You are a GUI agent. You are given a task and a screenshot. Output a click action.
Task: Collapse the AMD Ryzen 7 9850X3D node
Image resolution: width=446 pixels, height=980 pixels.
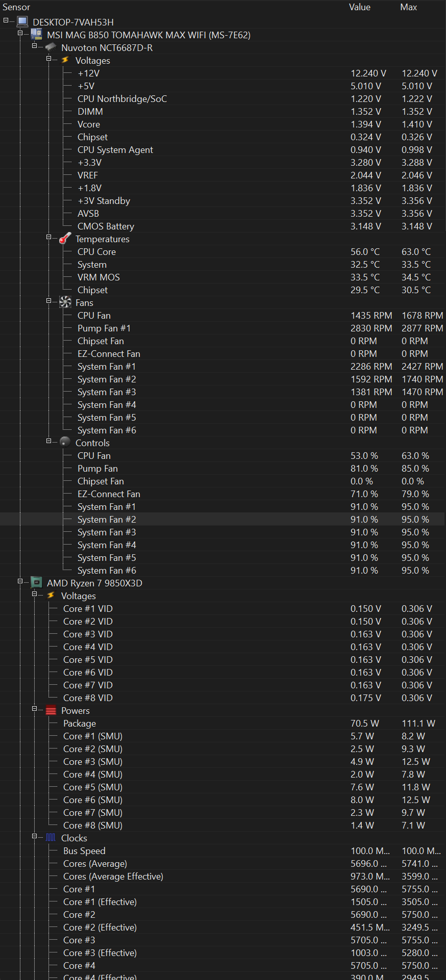pos(20,581)
